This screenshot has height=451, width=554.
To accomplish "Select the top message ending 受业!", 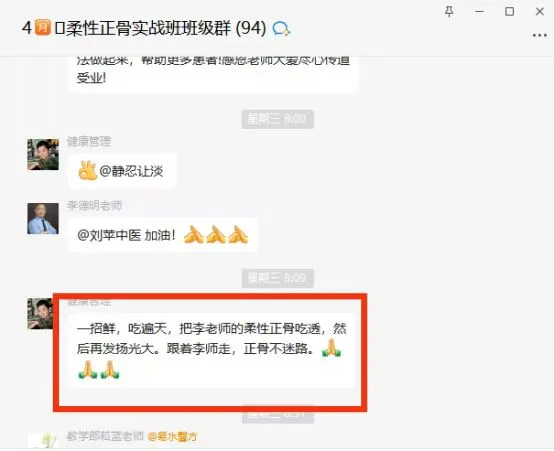I will (213, 74).
